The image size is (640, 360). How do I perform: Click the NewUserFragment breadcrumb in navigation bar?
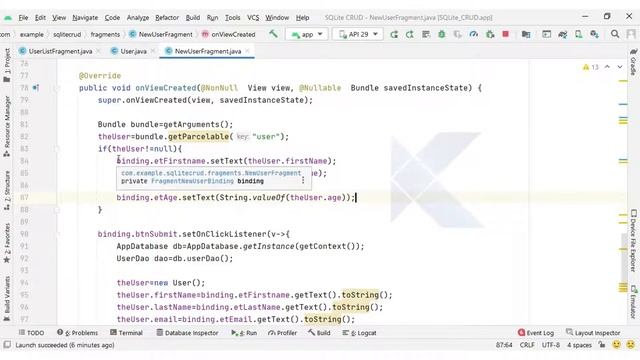coord(161,34)
